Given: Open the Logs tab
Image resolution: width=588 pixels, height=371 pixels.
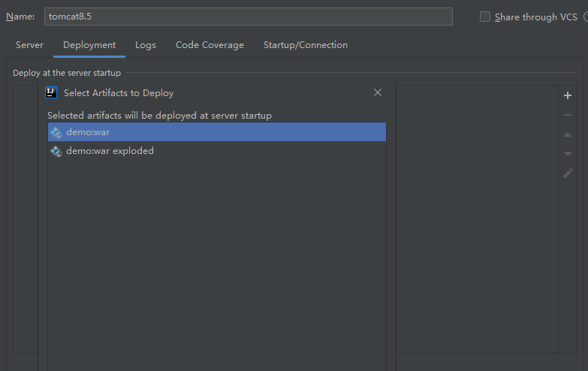Looking at the screenshot, I should (x=146, y=45).
